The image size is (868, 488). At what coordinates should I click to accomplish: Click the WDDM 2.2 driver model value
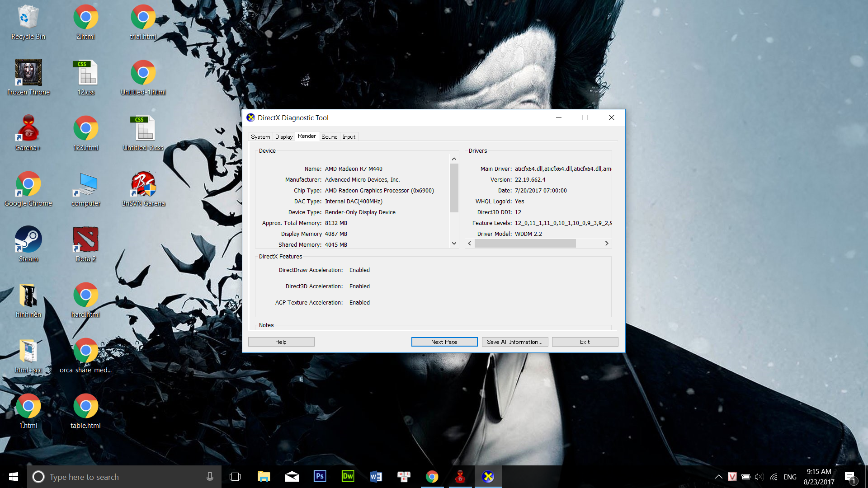pos(528,234)
